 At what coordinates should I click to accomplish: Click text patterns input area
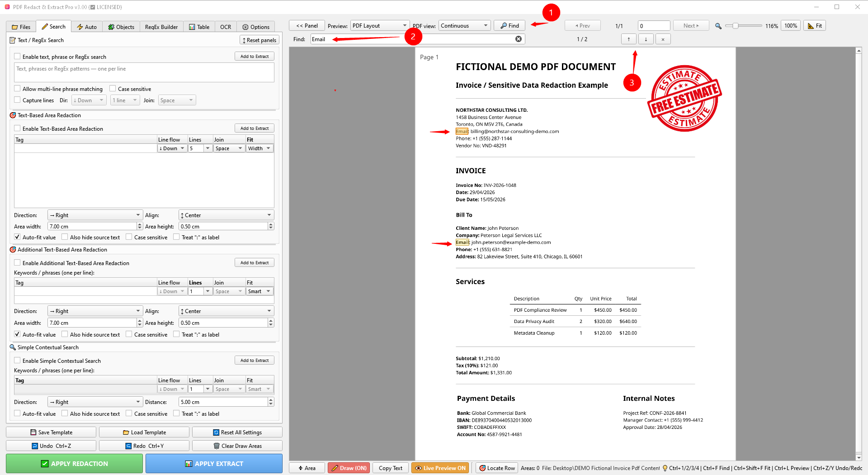[144, 72]
